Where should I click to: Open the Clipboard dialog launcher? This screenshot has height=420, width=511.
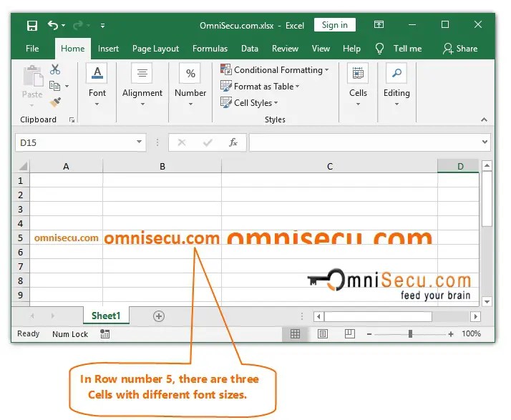(72, 120)
